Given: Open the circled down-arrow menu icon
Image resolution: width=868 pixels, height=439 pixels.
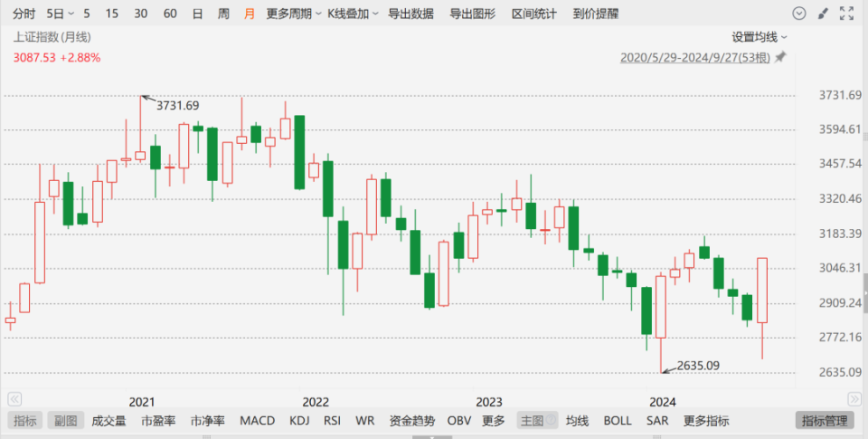Looking at the screenshot, I should point(798,14).
